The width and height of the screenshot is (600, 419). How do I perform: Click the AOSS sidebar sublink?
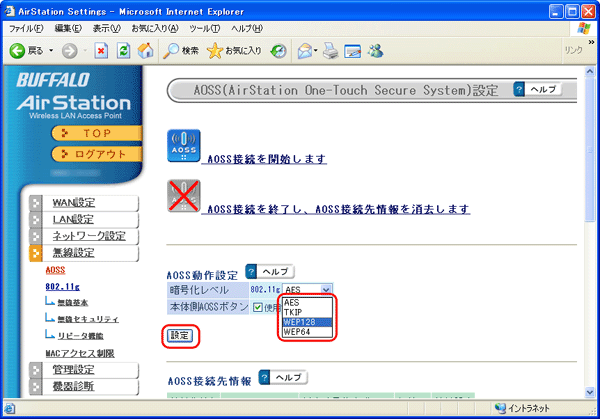tap(55, 270)
